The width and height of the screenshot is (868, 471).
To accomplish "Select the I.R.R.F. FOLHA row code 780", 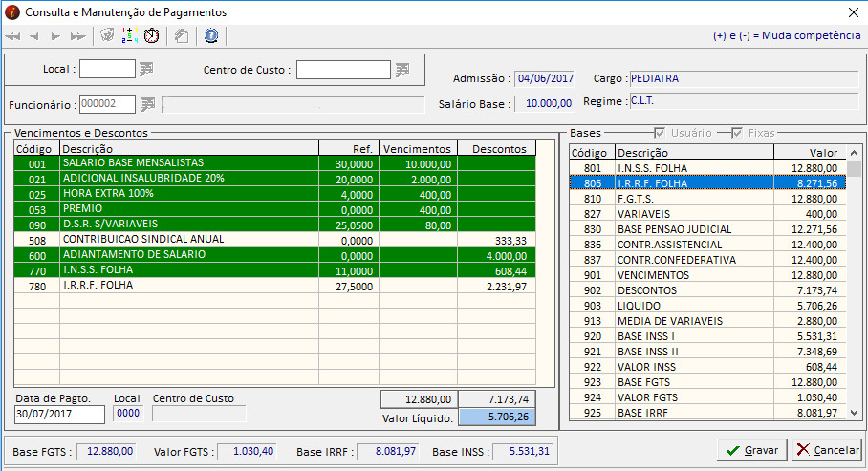I will click(274, 286).
